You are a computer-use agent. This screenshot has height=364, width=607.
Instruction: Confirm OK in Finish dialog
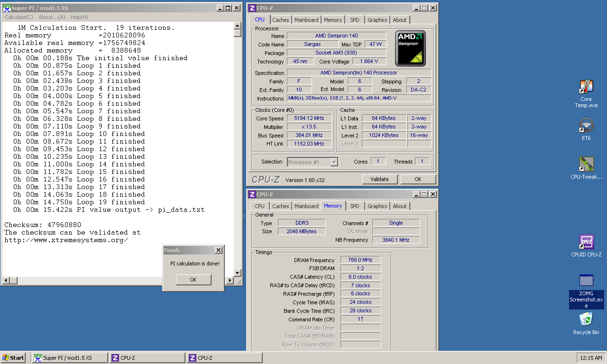[x=193, y=280]
